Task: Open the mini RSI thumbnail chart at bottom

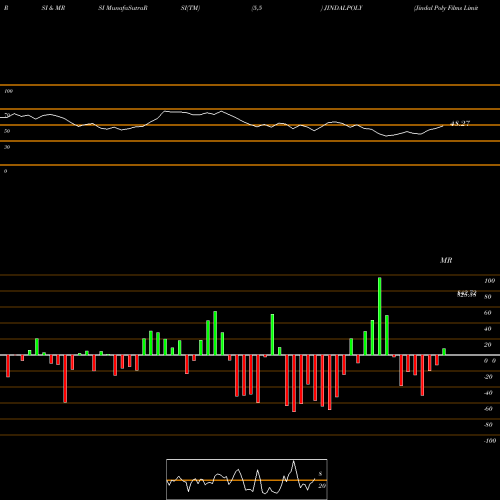Action: point(247,479)
